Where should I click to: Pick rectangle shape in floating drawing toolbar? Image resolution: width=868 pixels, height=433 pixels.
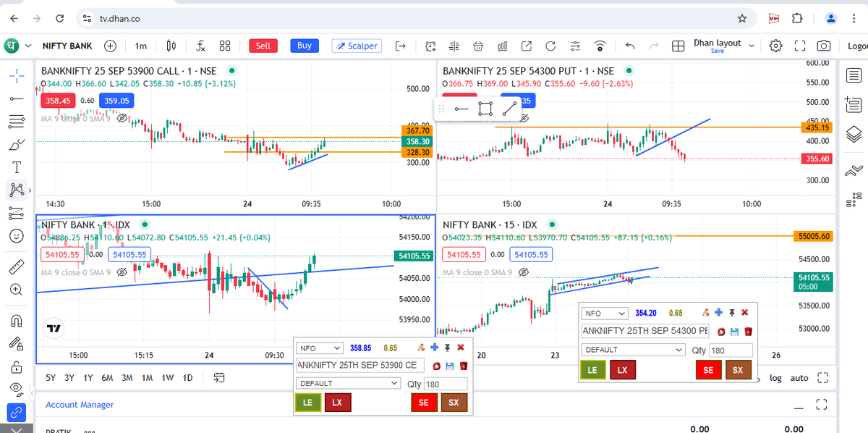(485, 109)
